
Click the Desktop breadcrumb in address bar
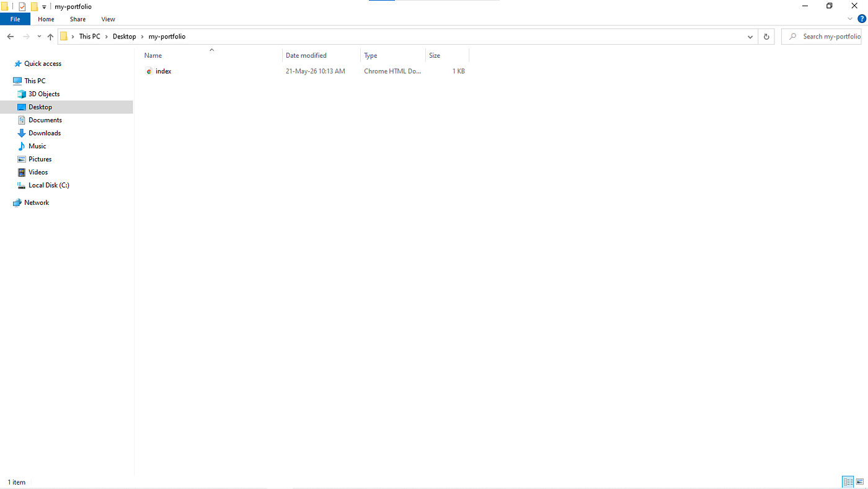(124, 37)
